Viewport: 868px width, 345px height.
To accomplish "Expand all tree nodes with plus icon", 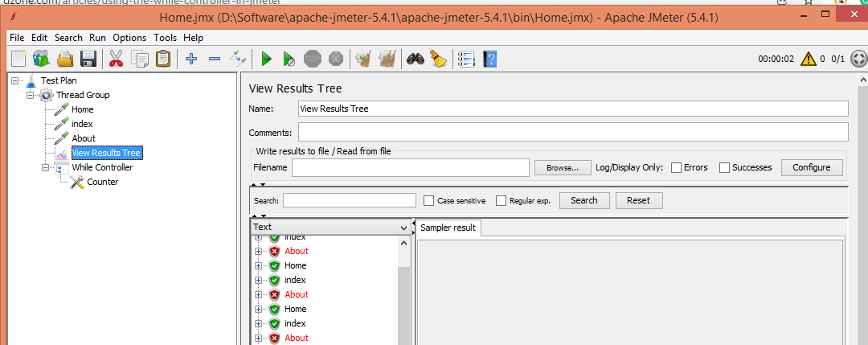I will point(191,59).
